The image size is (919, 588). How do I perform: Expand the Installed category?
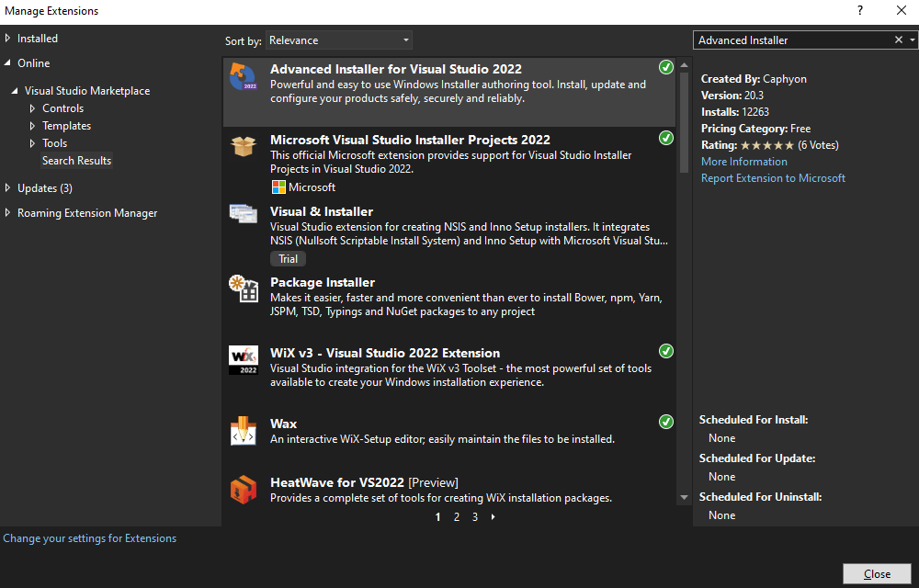(7, 38)
